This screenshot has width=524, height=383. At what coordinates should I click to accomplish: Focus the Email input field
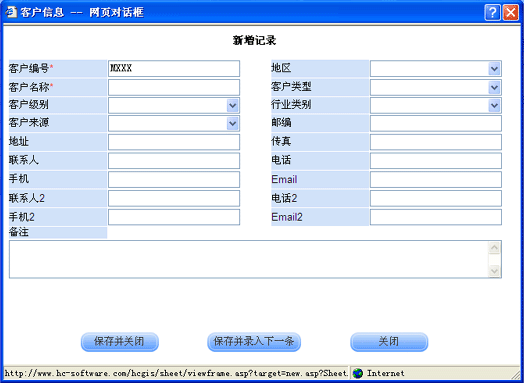coord(436,179)
